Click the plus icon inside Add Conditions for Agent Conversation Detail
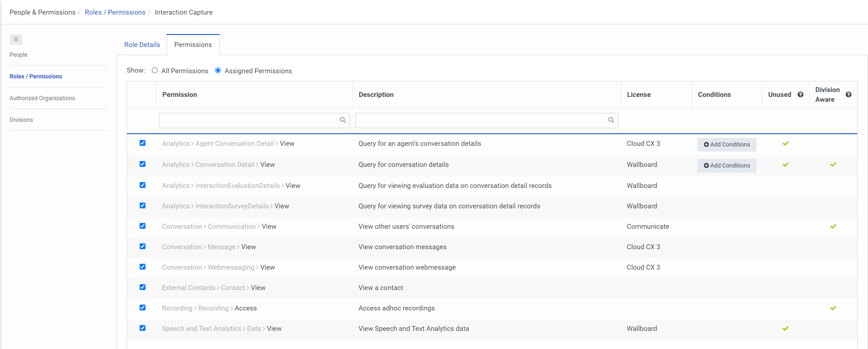Viewport: 868px width, 349px height. pos(707,144)
